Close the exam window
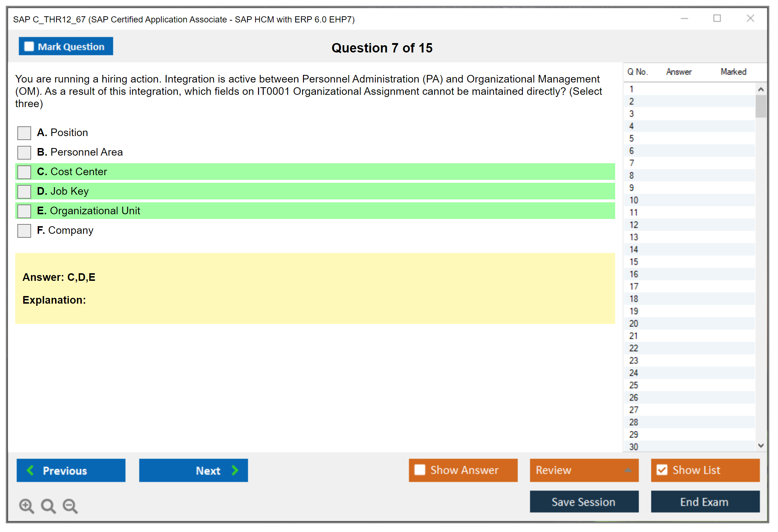 [x=750, y=18]
